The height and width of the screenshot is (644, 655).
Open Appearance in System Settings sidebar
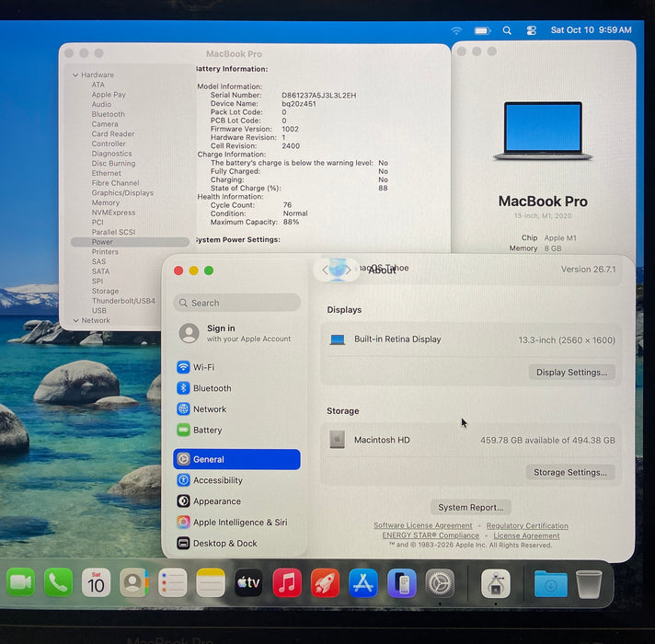click(236, 501)
